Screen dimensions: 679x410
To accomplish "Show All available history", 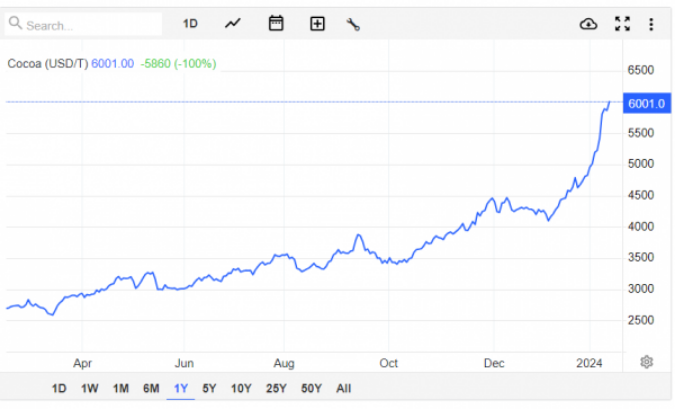I will click(344, 388).
